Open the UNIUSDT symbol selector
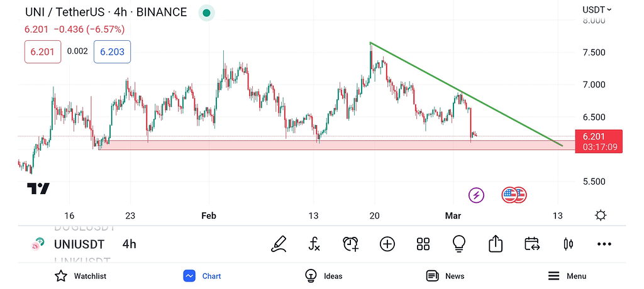This screenshot has width=644, height=289. pos(79,244)
